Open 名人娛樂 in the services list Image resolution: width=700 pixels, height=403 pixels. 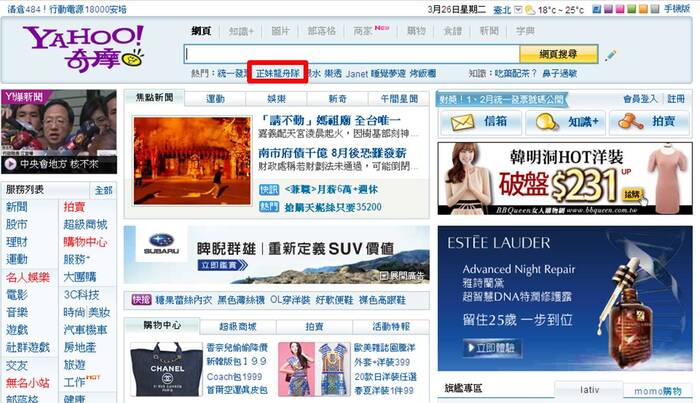click(x=28, y=277)
